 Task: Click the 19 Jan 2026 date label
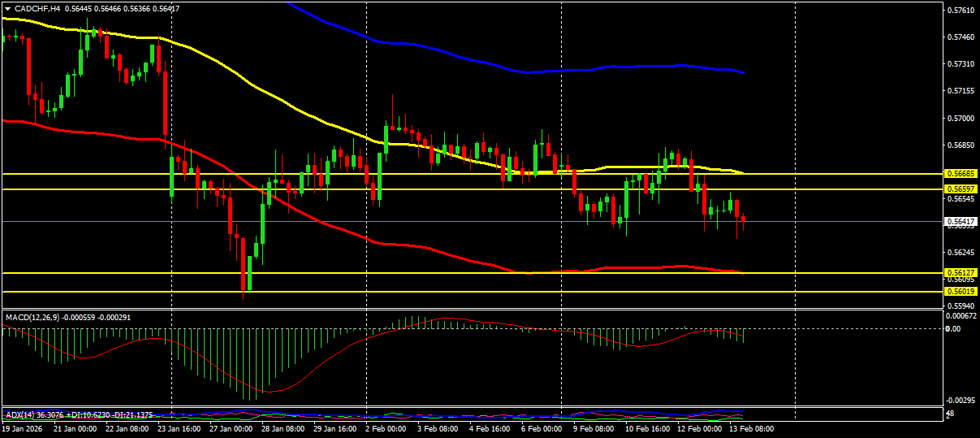21,428
